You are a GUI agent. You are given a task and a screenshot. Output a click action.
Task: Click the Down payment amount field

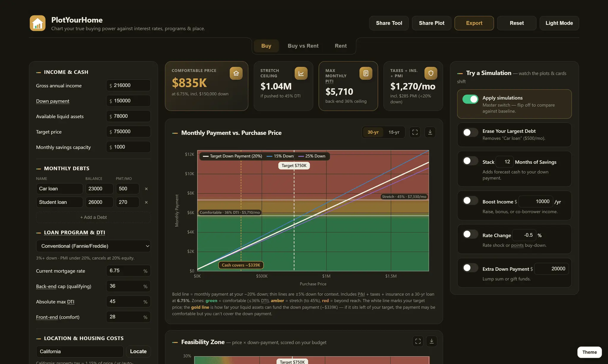click(x=128, y=101)
